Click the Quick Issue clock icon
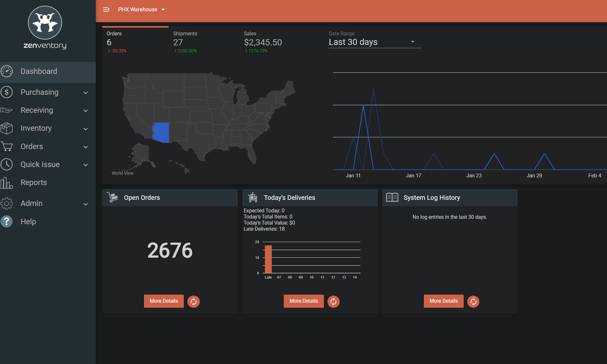607x364 pixels. point(7,164)
